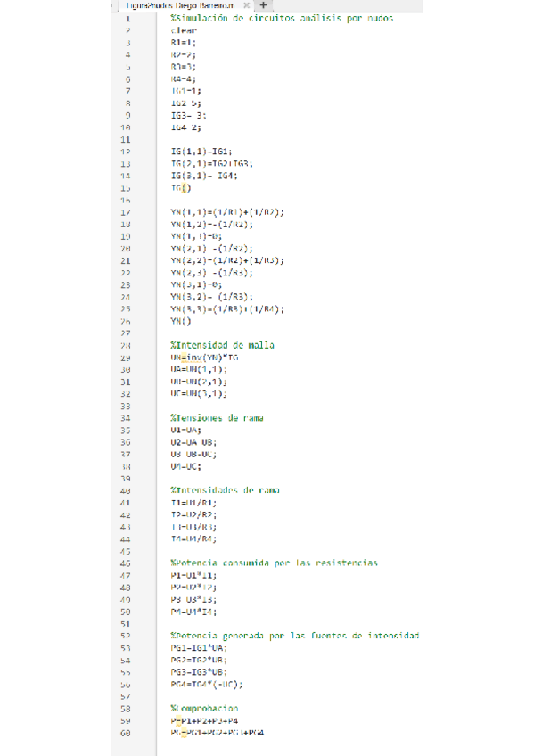Screen dimensions: 534x756
Task: Click the 'PG1=IG1*UA;' line
Action: click(199, 648)
